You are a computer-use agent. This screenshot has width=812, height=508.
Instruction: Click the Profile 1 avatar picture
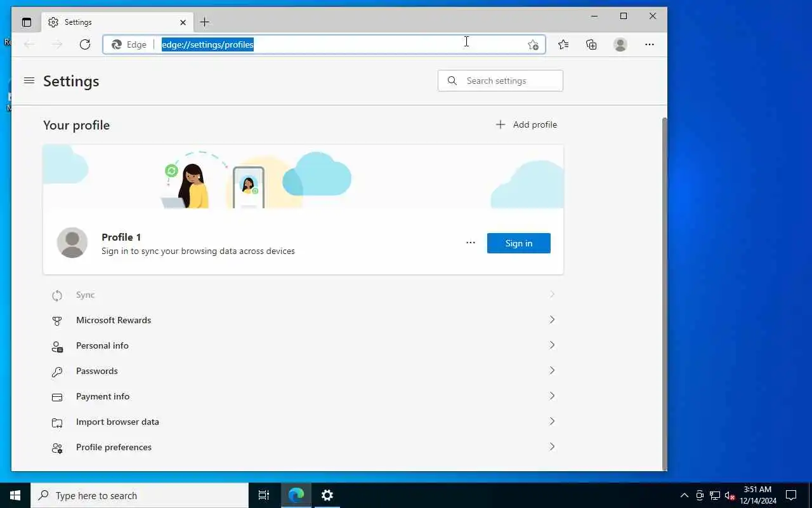tap(72, 243)
